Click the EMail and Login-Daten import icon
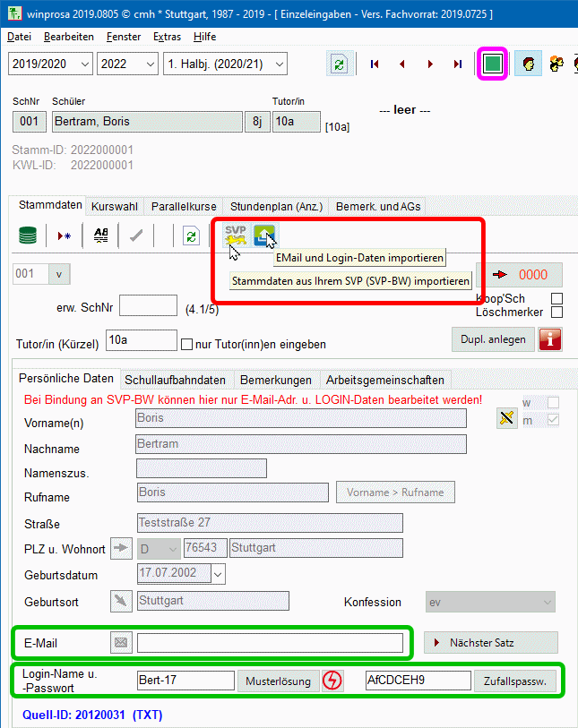578x728 pixels. click(264, 236)
